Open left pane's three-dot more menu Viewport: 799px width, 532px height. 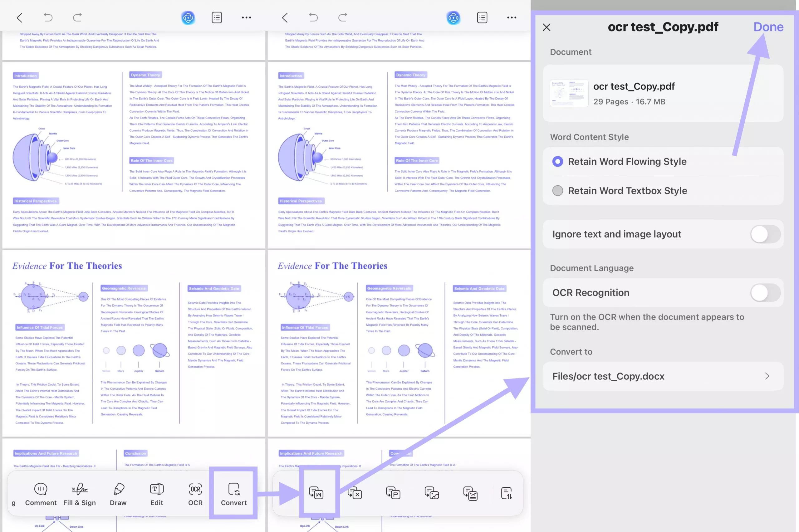point(246,18)
